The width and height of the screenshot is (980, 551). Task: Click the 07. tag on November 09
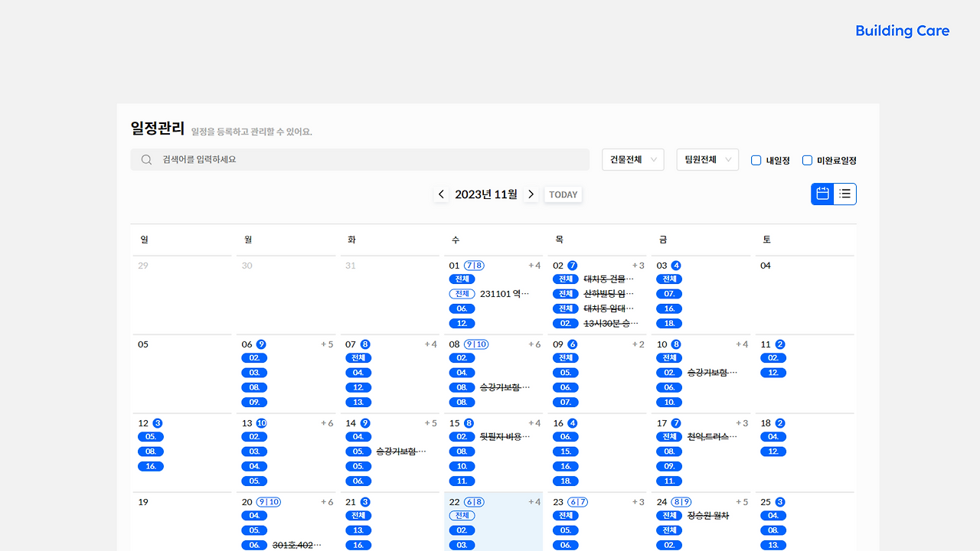(x=566, y=402)
